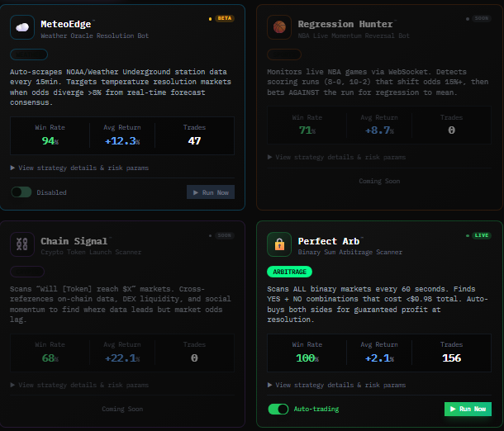This screenshot has height=431, width=504.
Task: Click the Perfect Arb padlock icon
Action: pos(279,244)
